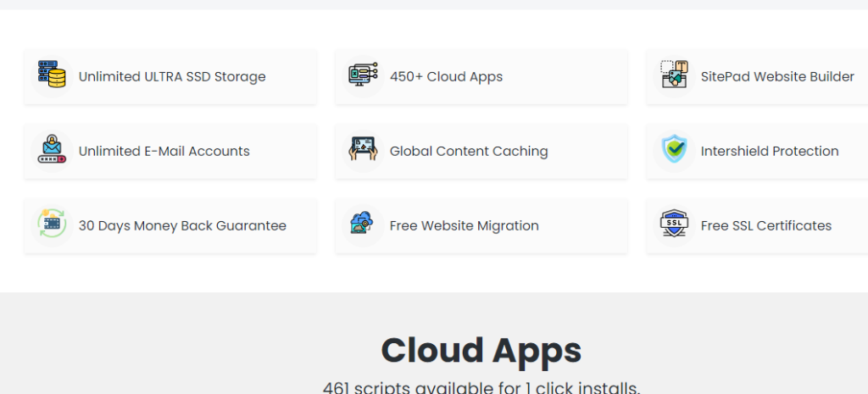Screen dimensions: 868x394
Task: Click the Intershield shield checkmark icon
Action: coord(674,148)
